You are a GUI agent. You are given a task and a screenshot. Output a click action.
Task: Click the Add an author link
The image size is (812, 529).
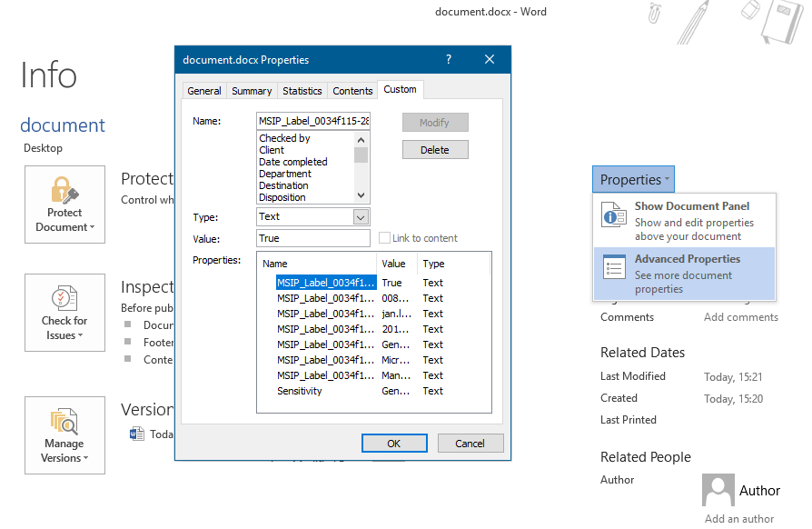(738, 518)
